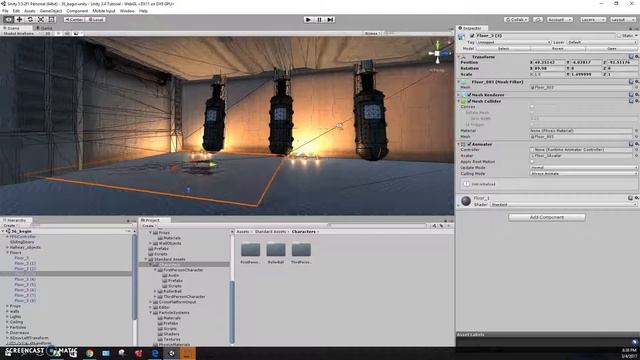Viewport: 640px width, 360px height.
Task: Open the Account dropdown
Action: pyautogui.click(x=560, y=20)
